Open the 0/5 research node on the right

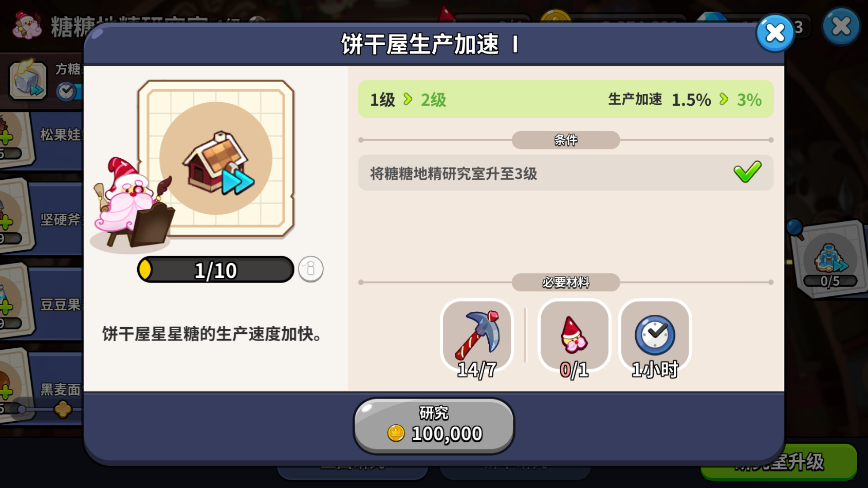tap(829, 259)
